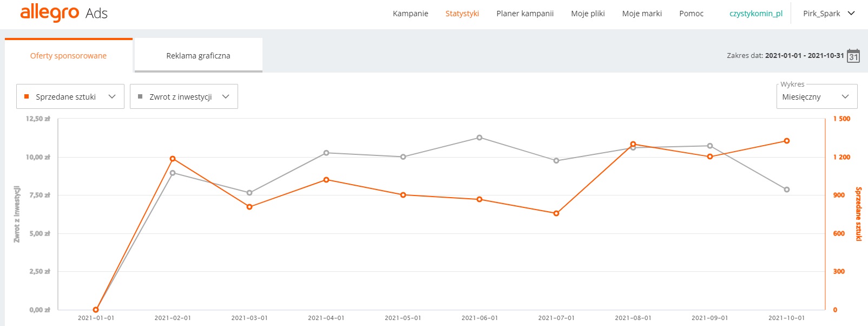Expand the Zwrot z inwestycji dropdown
The width and height of the screenshot is (868, 326).
[x=184, y=96]
